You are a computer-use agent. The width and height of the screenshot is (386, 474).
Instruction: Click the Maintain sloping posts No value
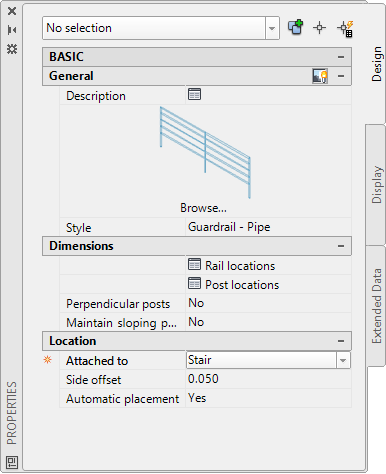point(268,322)
